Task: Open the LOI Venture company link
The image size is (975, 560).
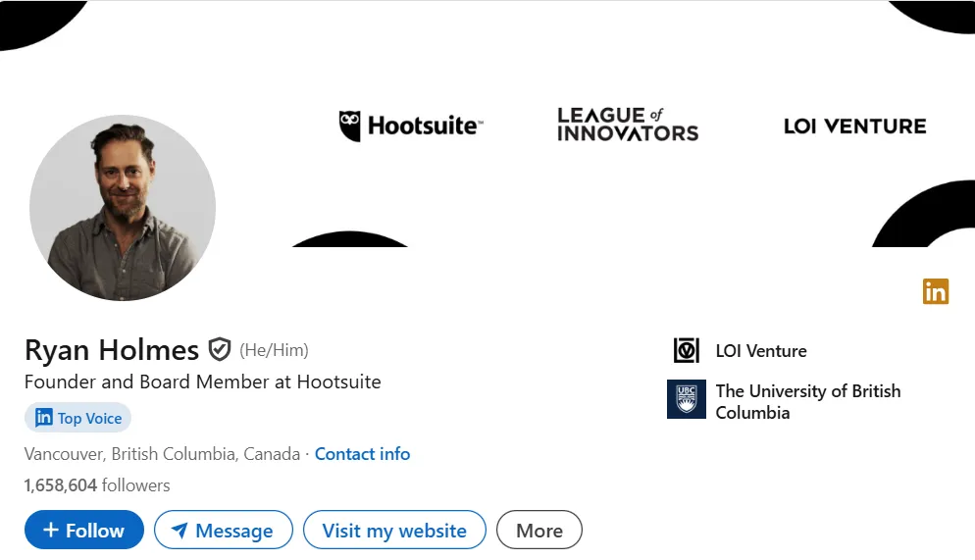Action: pyautogui.click(x=761, y=350)
